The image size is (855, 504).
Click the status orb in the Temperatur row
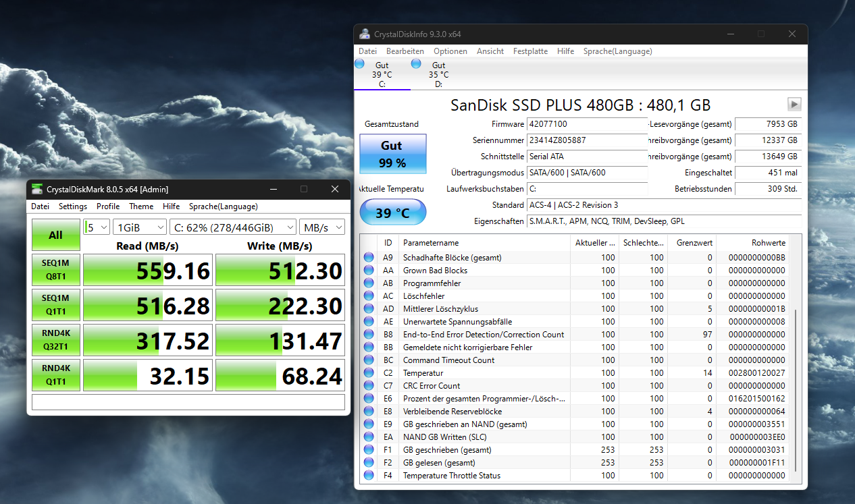tap(369, 373)
